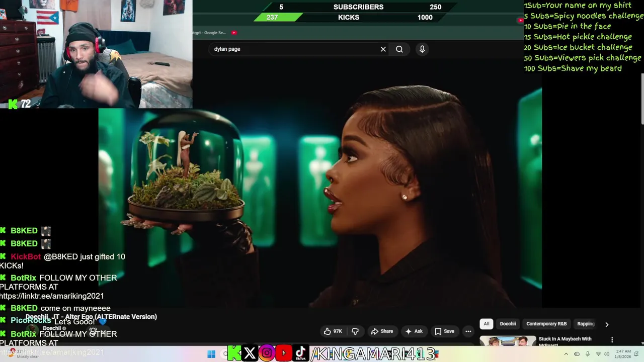Click the linktr.ee/amariking2021 chat link
Viewport: 644px width, 362px height.
coord(52,296)
